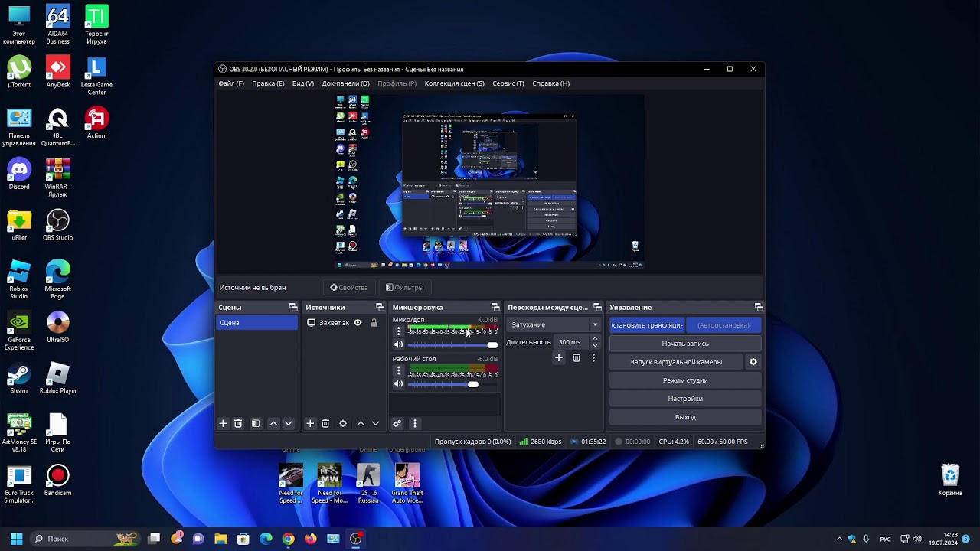Click the (Автоостановка) button
This screenshot has width=980, height=551.
point(724,325)
